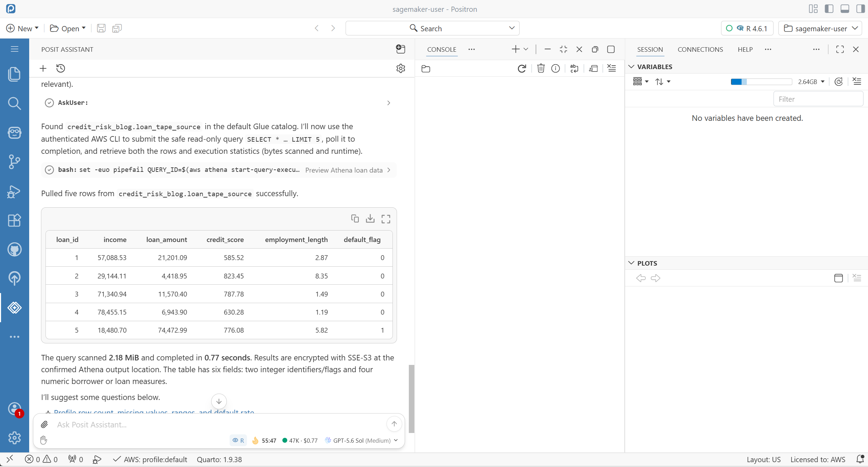The image size is (868, 467).
Task: Toggle the bottom panel layout button
Action: point(845,9)
